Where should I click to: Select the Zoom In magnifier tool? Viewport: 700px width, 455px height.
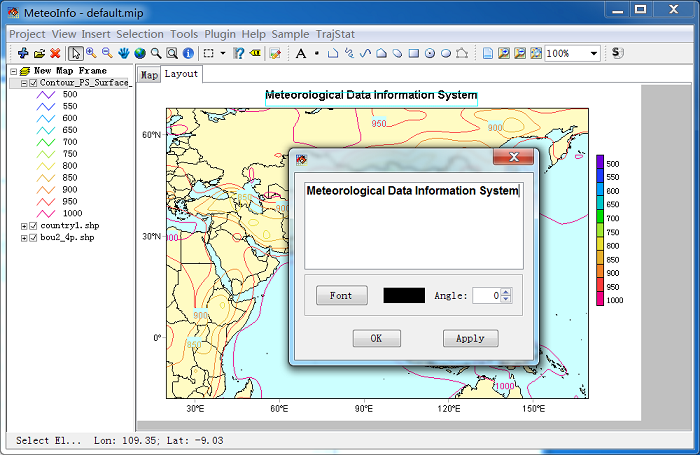coord(91,53)
